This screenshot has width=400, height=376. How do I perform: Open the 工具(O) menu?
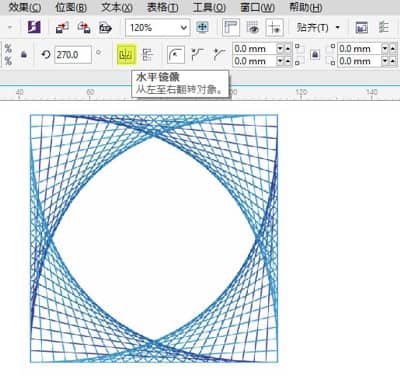(209, 7)
